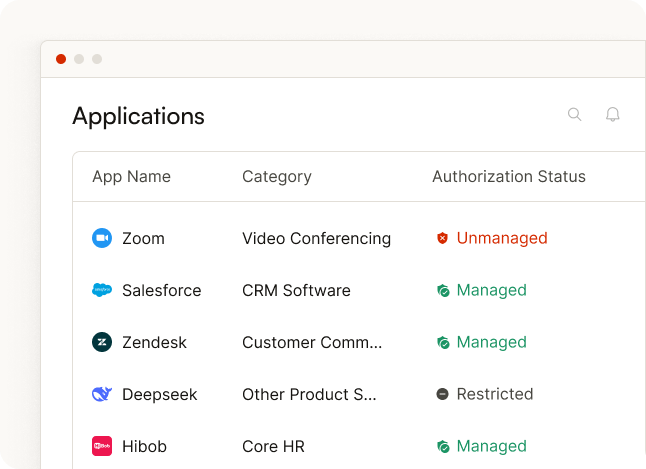Click Managed status text for Hibob
This screenshot has height=469, width=646.
pyautogui.click(x=492, y=446)
